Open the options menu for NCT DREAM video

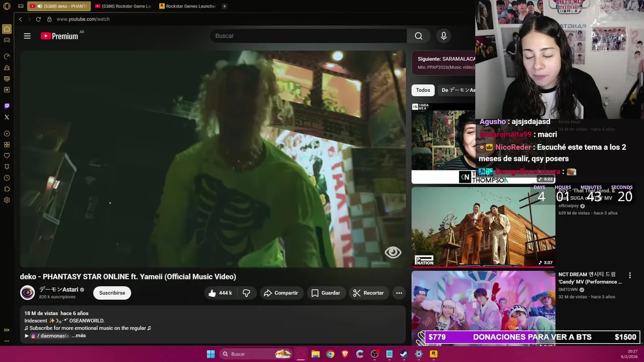[629, 275]
